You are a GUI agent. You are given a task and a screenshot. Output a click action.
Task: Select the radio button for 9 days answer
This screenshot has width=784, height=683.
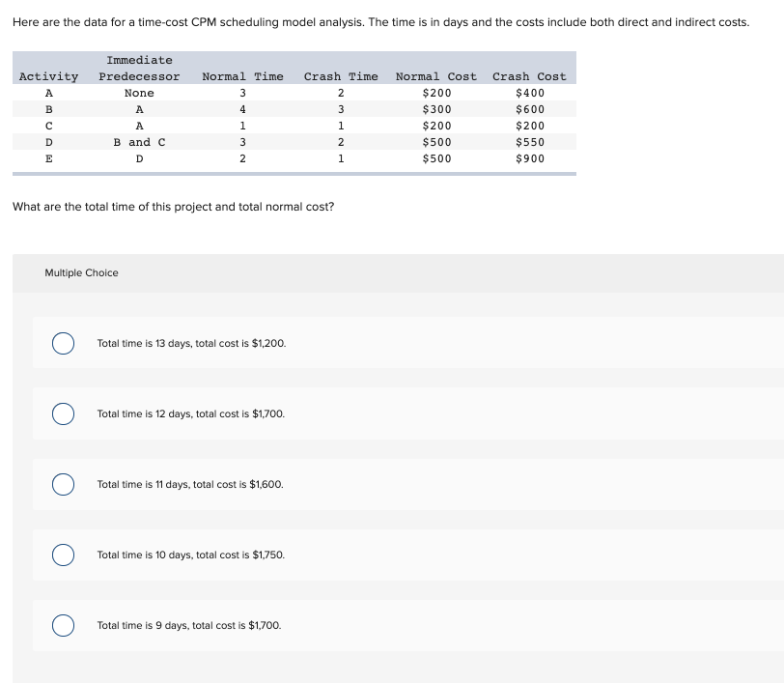(x=63, y=625)
